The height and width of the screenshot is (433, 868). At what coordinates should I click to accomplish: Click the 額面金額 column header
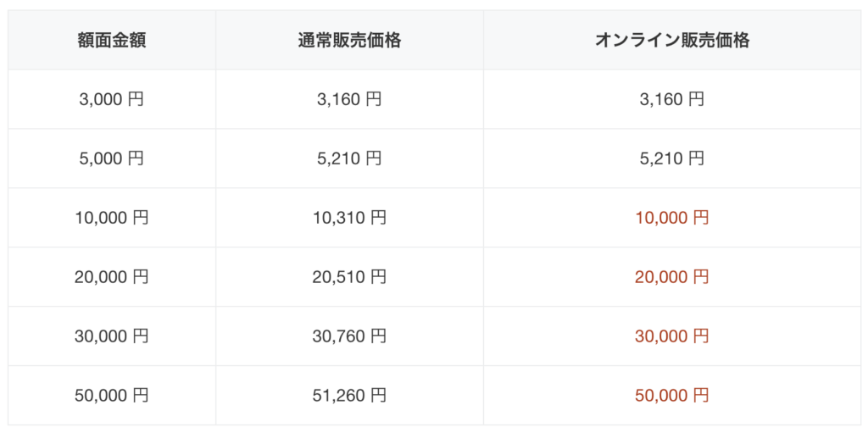112,41
